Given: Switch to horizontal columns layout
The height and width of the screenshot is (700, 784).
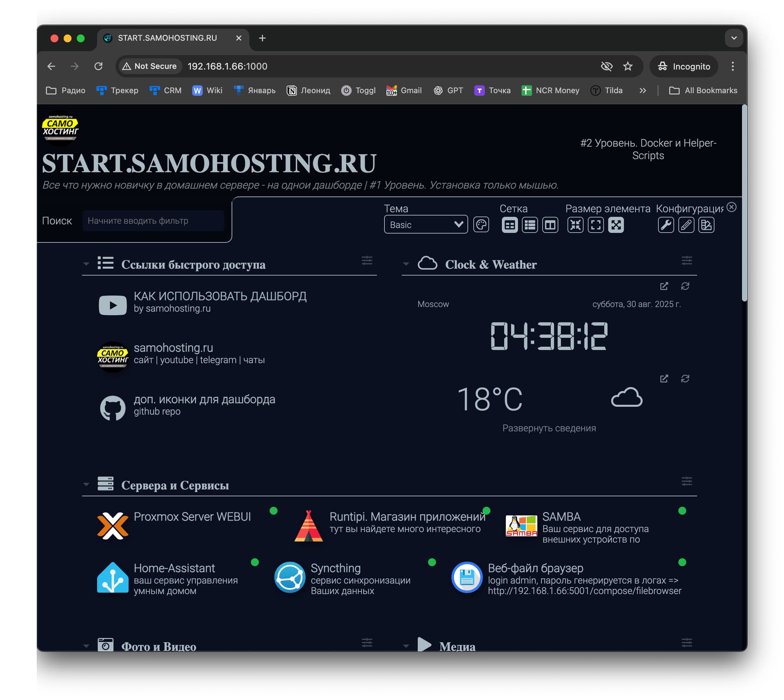Looking at the screenshot, I should click(x=550, y=225).
